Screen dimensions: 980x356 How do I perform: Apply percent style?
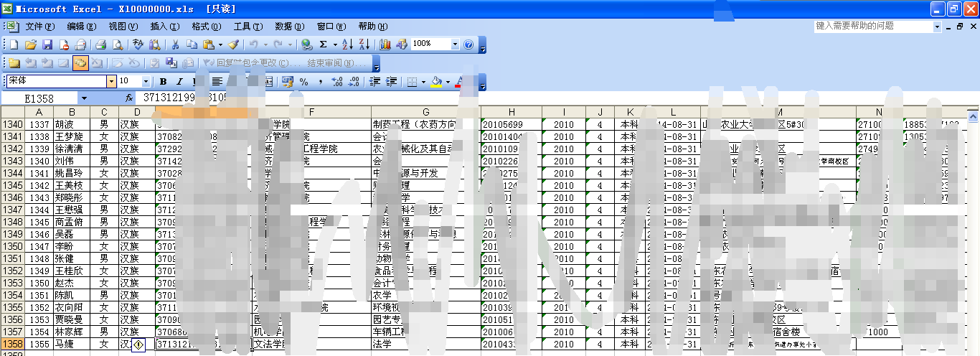[303, 82]
